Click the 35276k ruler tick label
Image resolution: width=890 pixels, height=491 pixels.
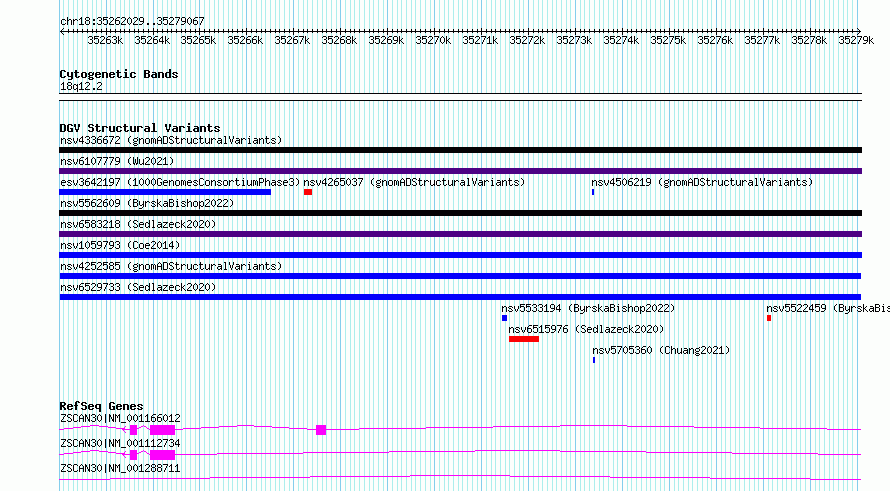click(715, 40)
